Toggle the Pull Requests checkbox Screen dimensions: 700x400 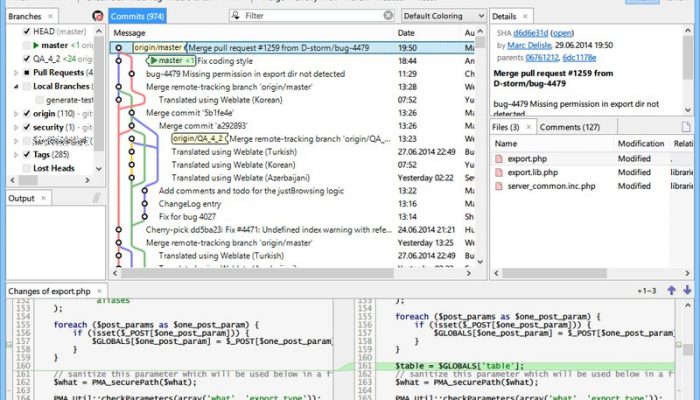(27, 72)
